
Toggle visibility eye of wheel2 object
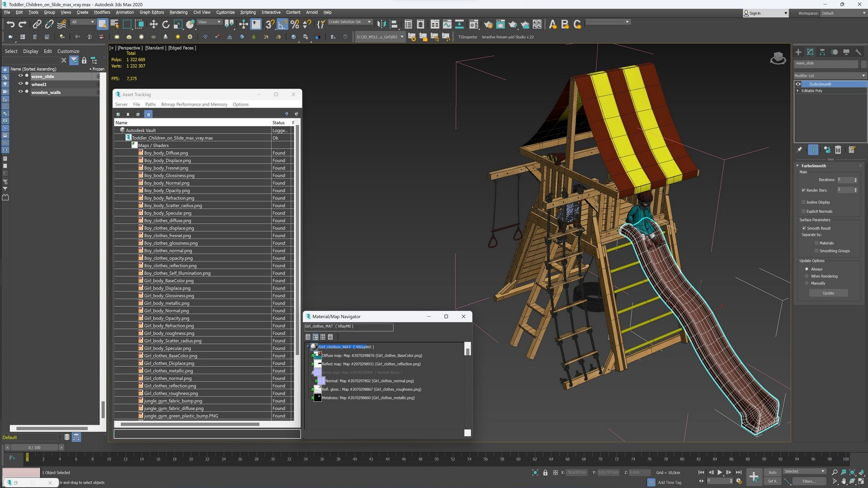(20, 84)
